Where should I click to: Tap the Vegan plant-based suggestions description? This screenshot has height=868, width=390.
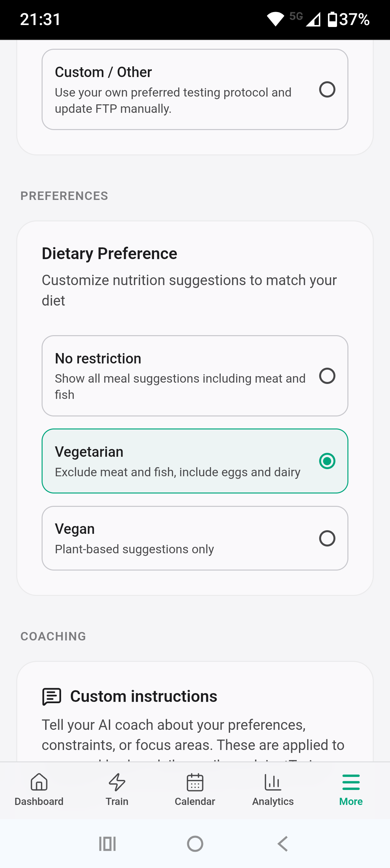pyautogui.click(x=134, y=549)
